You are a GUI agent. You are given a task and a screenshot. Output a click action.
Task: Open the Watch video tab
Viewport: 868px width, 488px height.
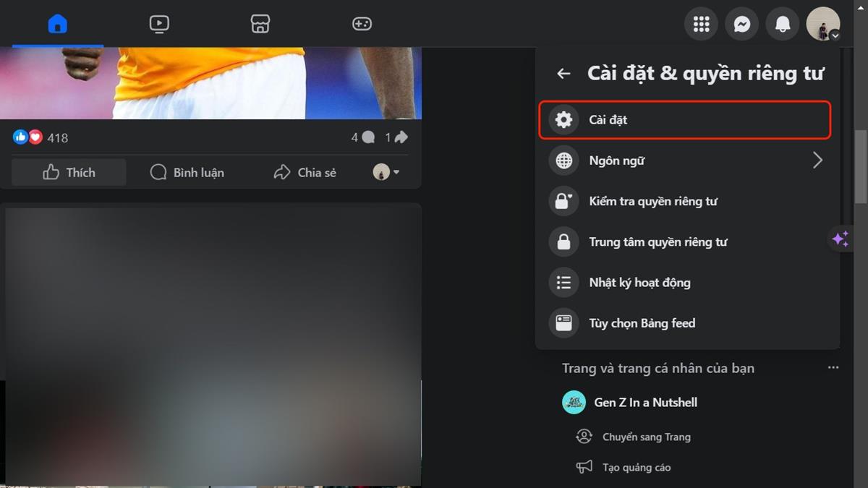[159, 24]
